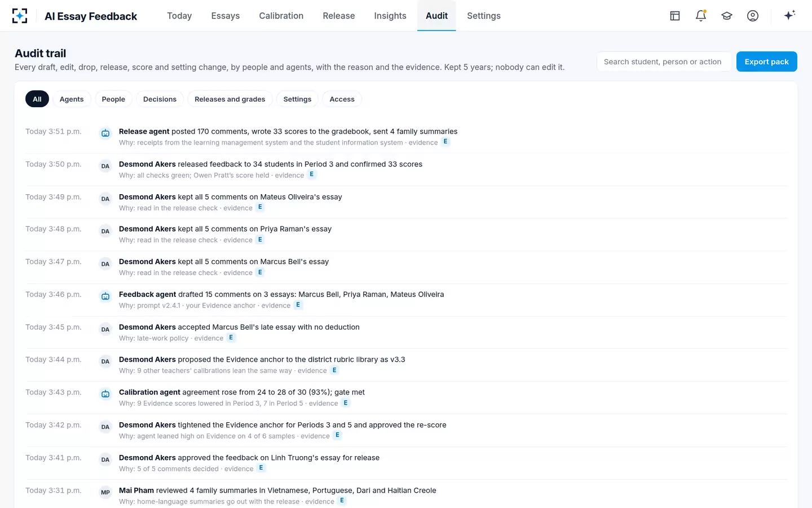Viewport: 812px width, 508px height.
Task: Filter audit trail by Decisions
Action: [x=160, y=99]
